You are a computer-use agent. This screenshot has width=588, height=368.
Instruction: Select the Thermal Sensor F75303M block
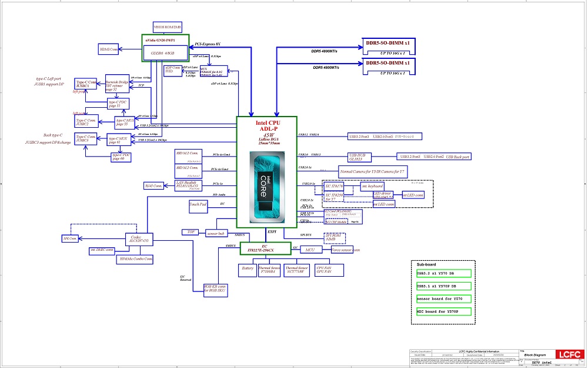click(x=269, y=270)
